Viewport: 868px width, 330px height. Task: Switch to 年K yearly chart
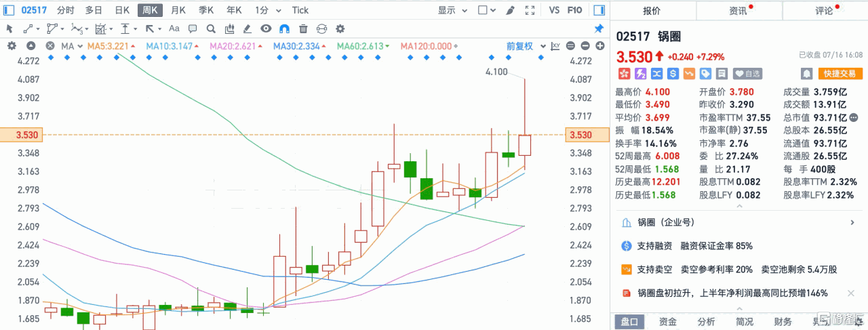click(x=234, y=10)
